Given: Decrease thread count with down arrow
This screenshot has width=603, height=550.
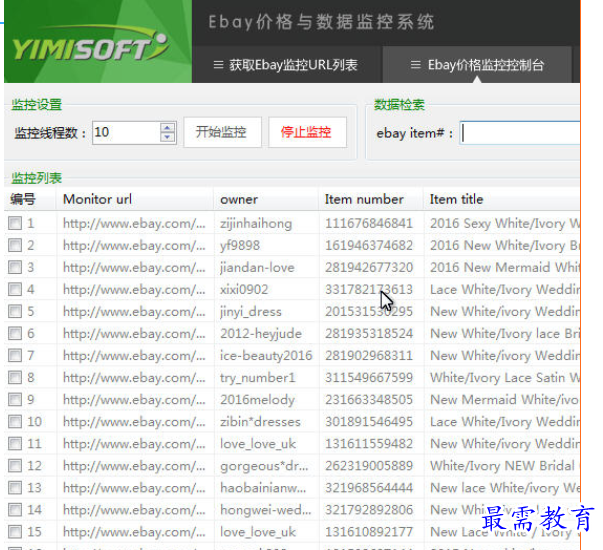Looking at the screenshot, I should pyautogui.click(x=167, y=137).
